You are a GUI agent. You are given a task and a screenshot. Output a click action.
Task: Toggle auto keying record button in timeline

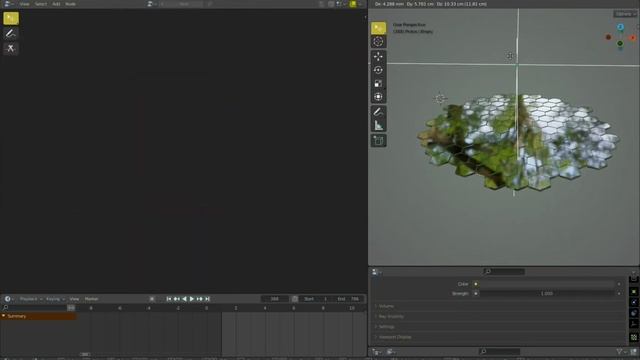pos(152,299)
